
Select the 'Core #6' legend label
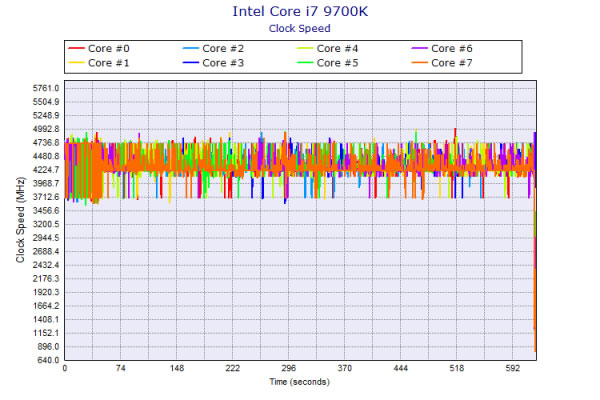452,49
